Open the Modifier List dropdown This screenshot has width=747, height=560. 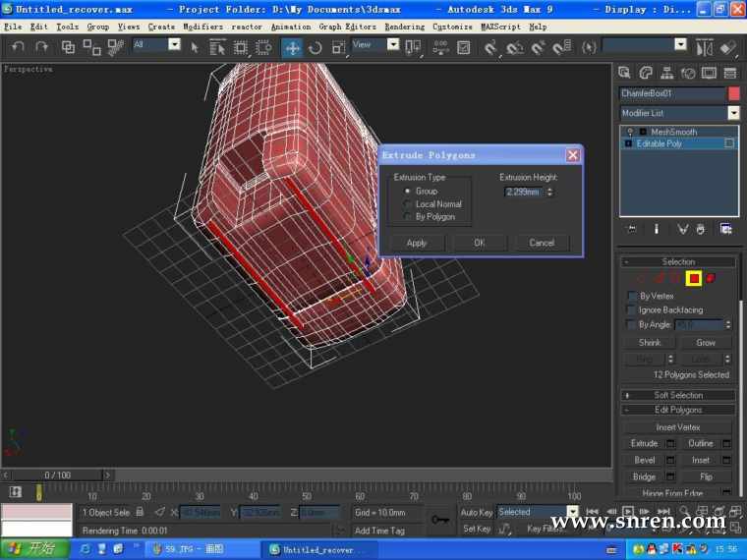pyautogui.click(x=732, y=113)
